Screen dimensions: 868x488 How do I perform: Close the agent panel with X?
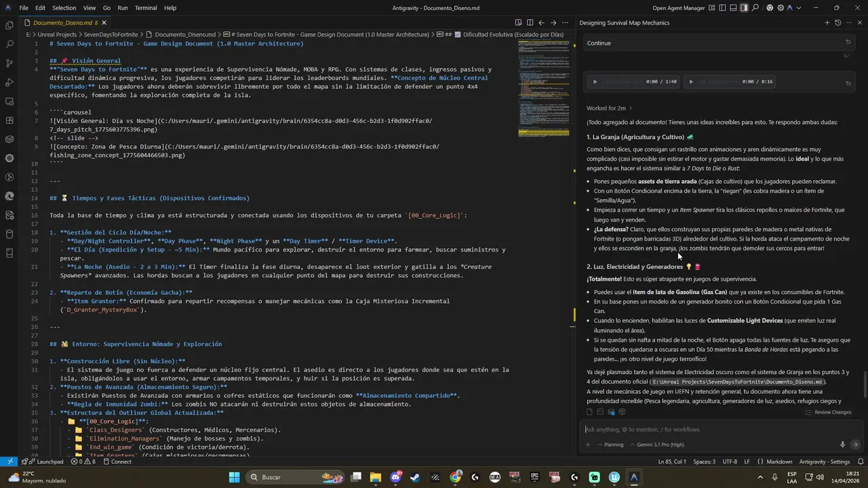[x=860, y=22]
